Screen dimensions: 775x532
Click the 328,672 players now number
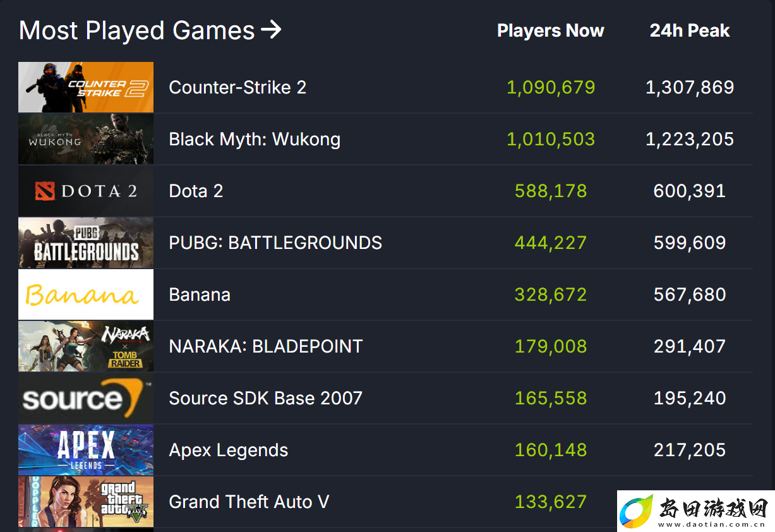pyautogui.click(x=551, y=294)
